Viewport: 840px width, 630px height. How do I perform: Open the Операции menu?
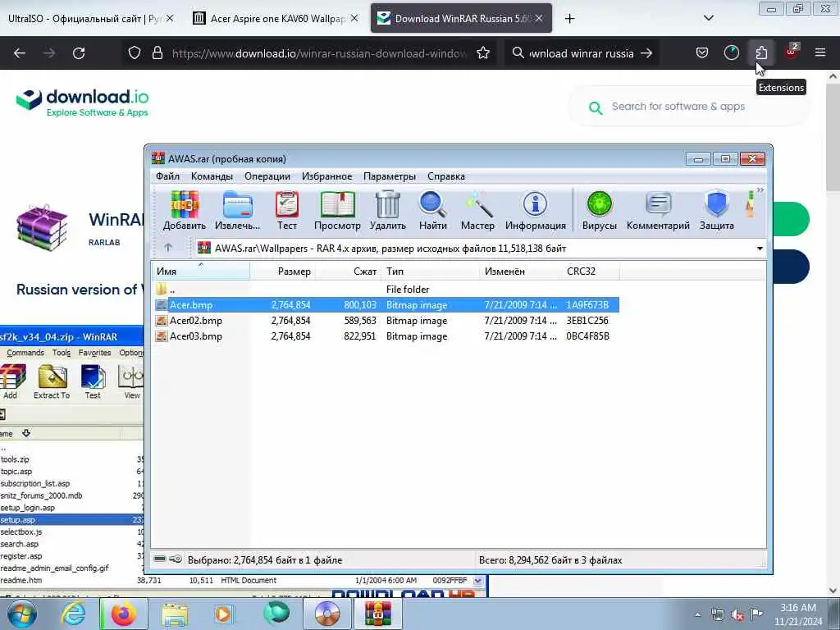267,176
